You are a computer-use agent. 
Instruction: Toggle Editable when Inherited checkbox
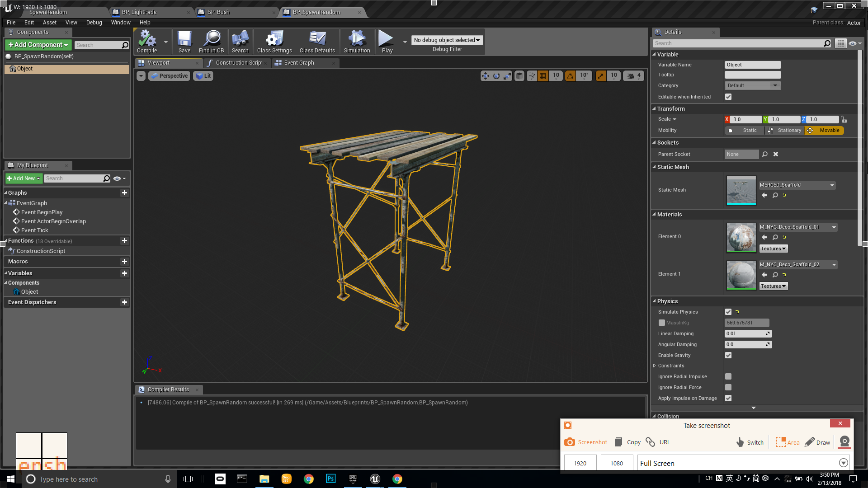click(728, 97)
